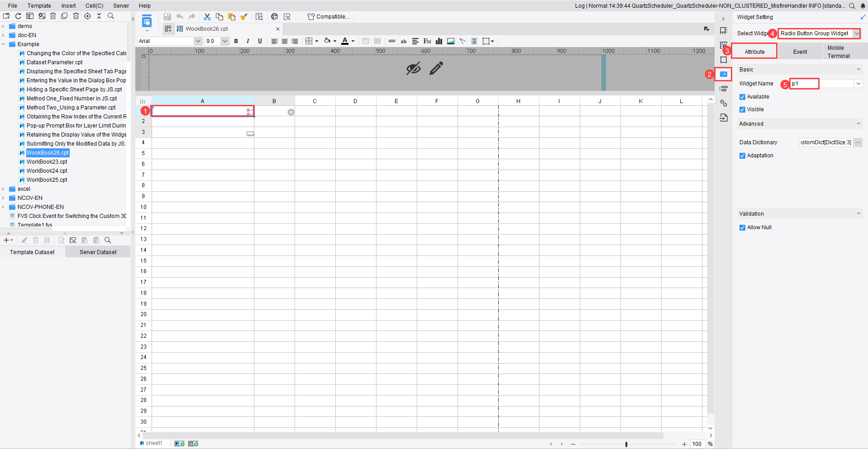Open the Server menu
This screenshot has height=449, width=868.
121,6
